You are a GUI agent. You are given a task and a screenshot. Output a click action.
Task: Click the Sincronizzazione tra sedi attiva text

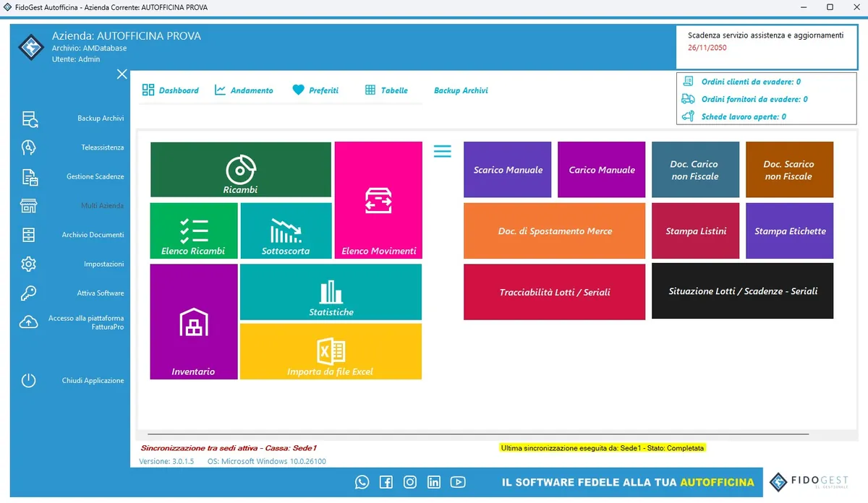pyautogui.click(x=229, y=448)
